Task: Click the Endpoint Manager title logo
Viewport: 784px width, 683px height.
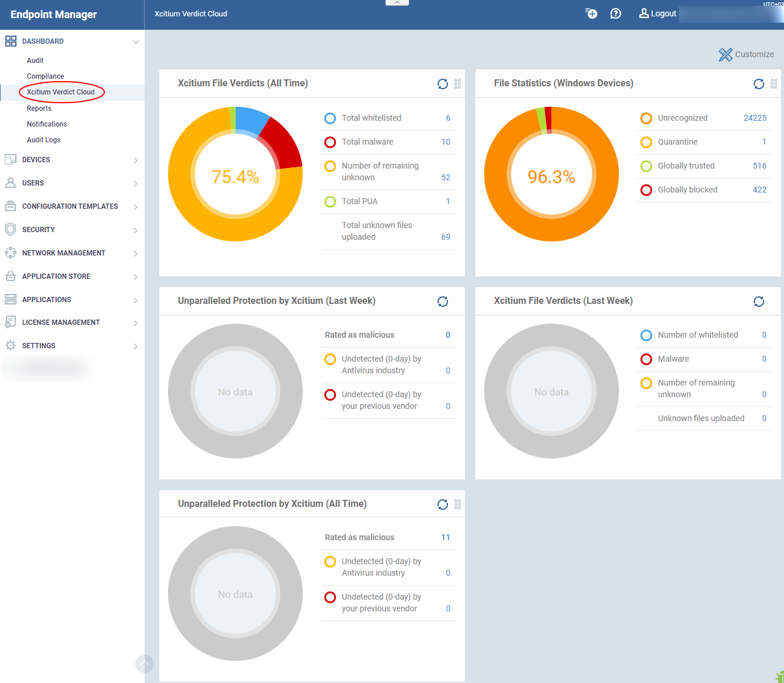Action: coord(54,15)
